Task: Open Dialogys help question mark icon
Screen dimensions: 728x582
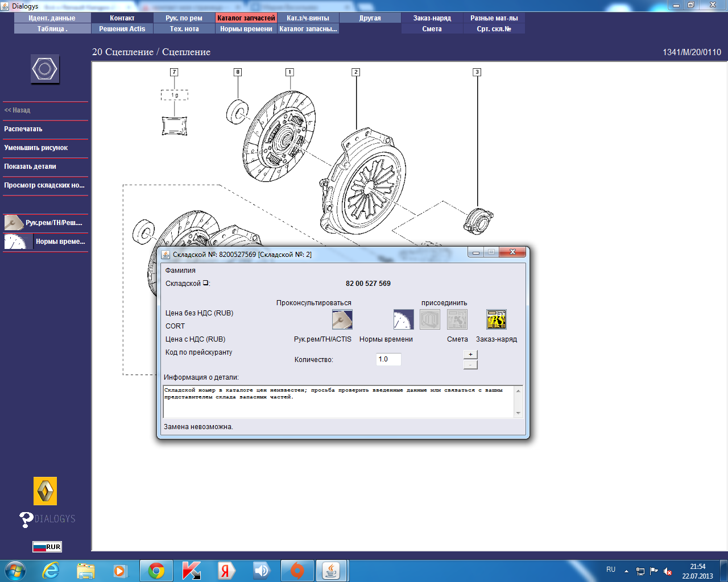Action: tap(26, 519)
